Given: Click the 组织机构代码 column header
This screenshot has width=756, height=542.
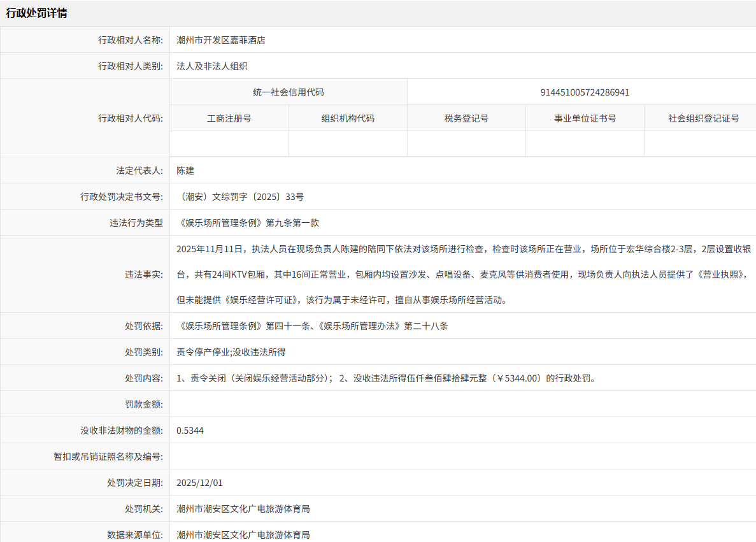Looking at the screenshot, I should point(347,118).
